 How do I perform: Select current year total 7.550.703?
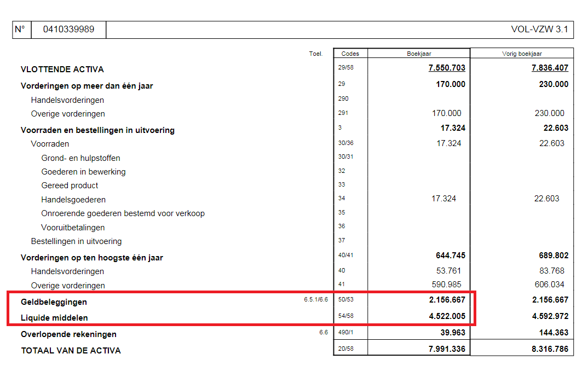point(447,68)
